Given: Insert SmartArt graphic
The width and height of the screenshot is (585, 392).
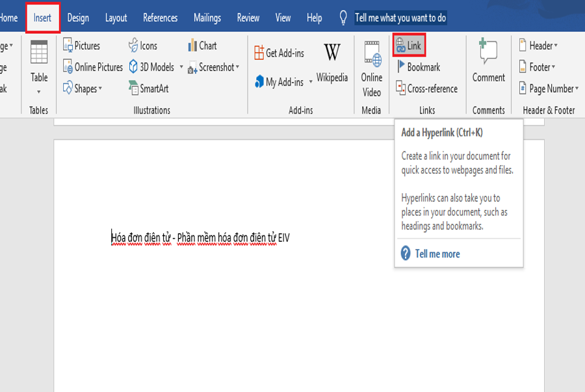Looking at the screenshot, I should [148, 88].
